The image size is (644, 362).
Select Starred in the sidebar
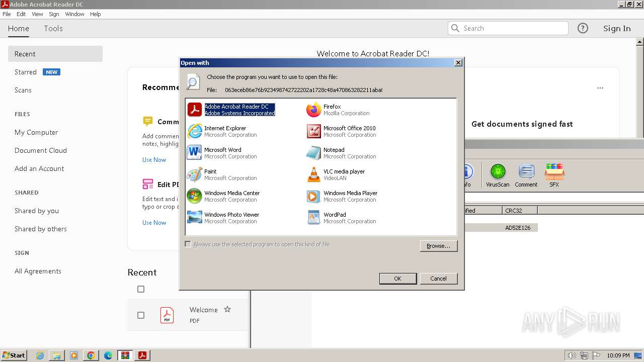26,72
